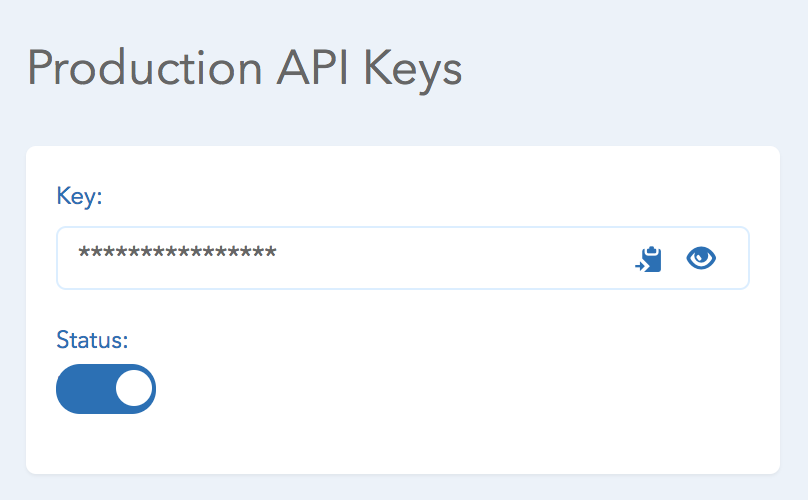Viewport: 808px width, 500px height.
Task: Click the clipboard icon left of eye
Action: [648, 259]
